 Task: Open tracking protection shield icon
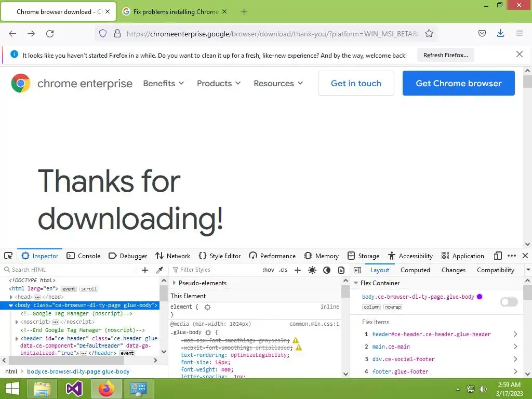point(103,34)
